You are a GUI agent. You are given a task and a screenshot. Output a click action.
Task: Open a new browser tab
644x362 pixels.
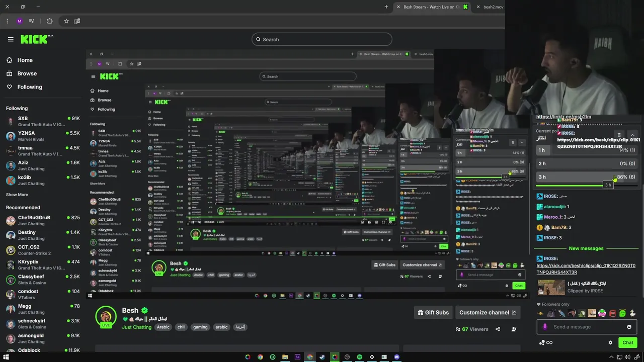[386, 7]
